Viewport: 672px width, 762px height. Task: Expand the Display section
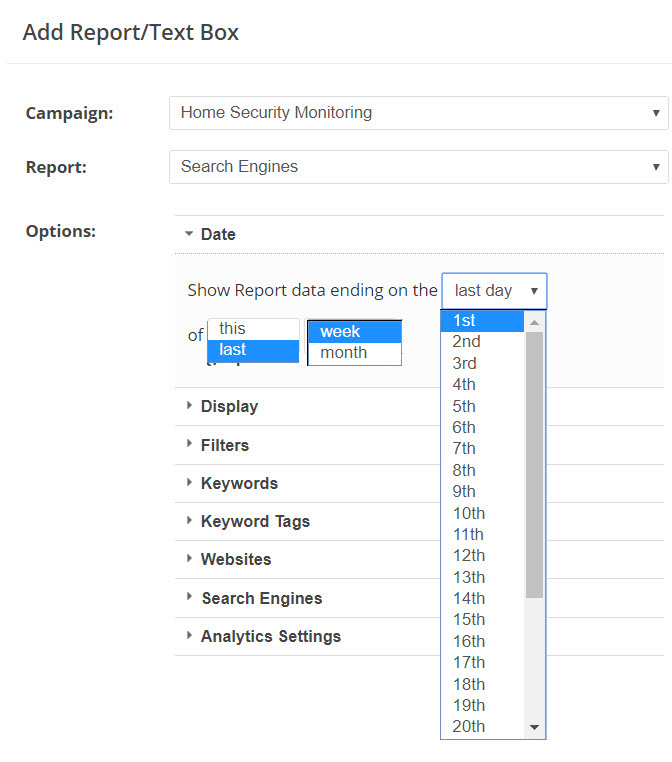229,407
